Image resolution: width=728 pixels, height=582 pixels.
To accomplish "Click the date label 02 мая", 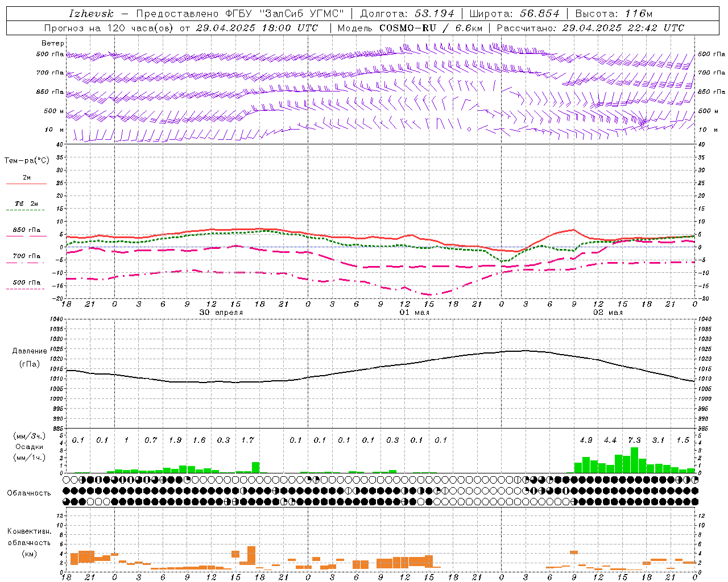I will tap(608, 313).
